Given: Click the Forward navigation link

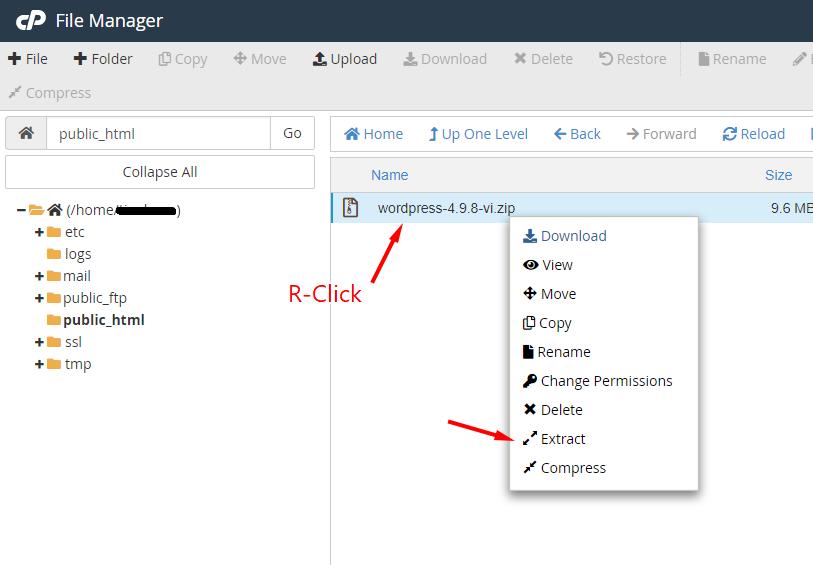Looking at the screenshot, I should [x=661, y=134].
